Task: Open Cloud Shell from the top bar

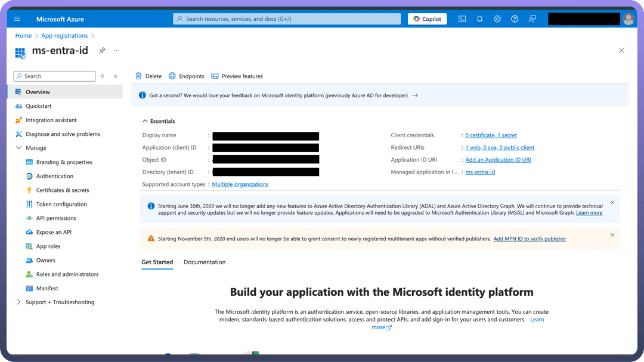Action: (x=462, y=19)
